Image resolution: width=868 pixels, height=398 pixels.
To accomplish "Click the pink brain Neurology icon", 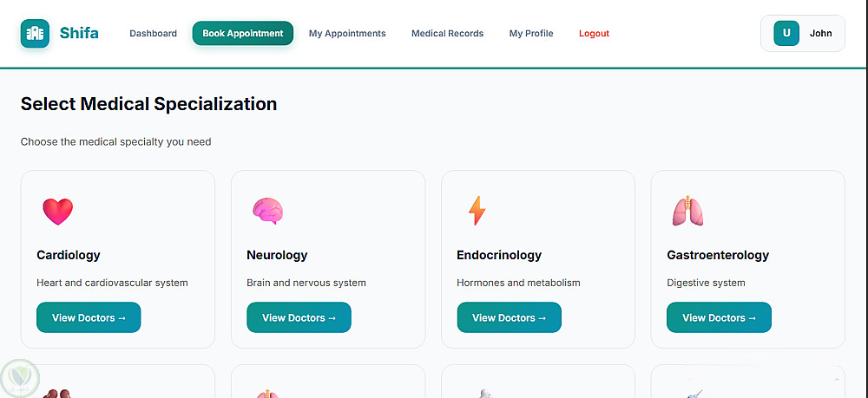I will point(267,211).
